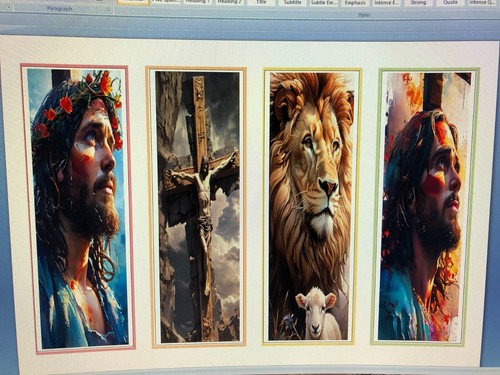The width and height of the screenshot is (500, 375).
Task: Select the lion and lamb image
Action: 311,207
